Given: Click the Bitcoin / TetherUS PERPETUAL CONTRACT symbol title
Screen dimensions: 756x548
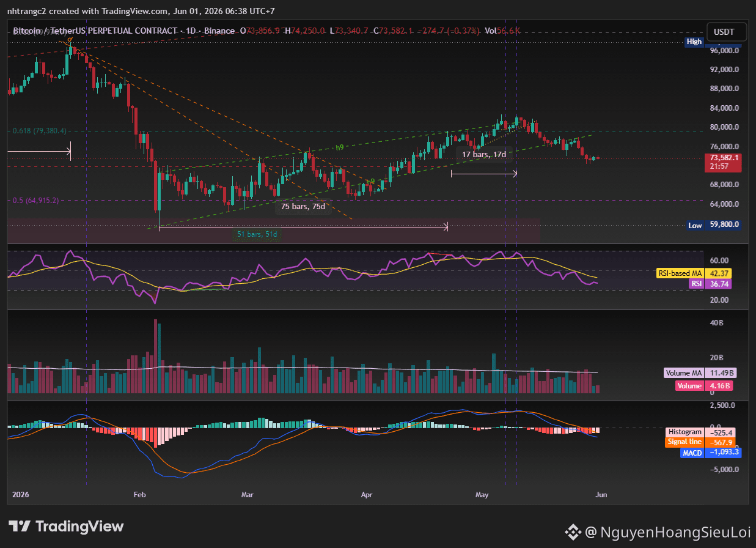Looking at the screenshot, I should pyautogui.click(x=95, y=31).
